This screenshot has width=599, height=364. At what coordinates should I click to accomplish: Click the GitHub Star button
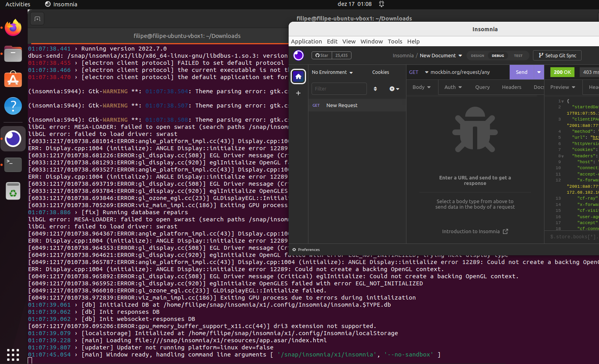tap(322, 55)
